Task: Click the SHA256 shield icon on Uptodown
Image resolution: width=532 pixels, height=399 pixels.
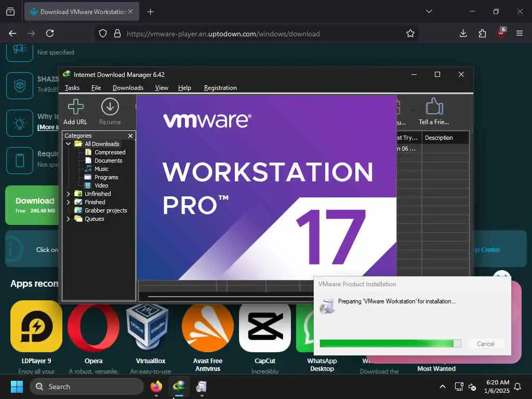Action: 20,86
